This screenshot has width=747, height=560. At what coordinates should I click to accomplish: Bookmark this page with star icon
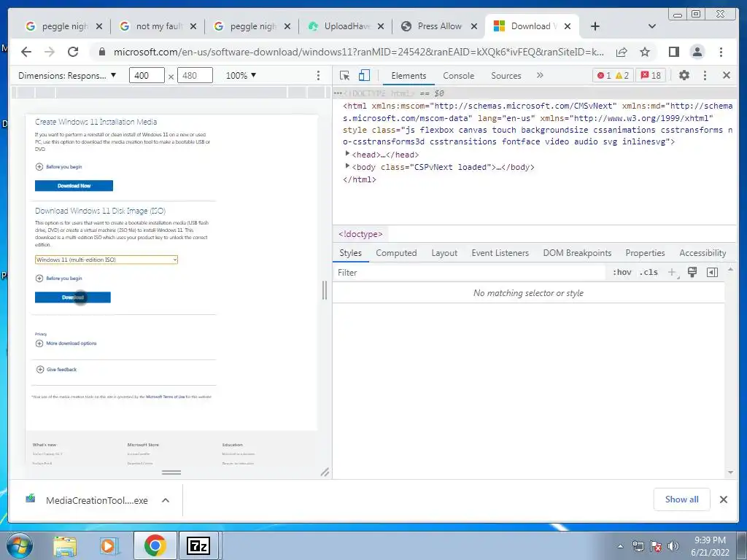click(x=645, y=52)
